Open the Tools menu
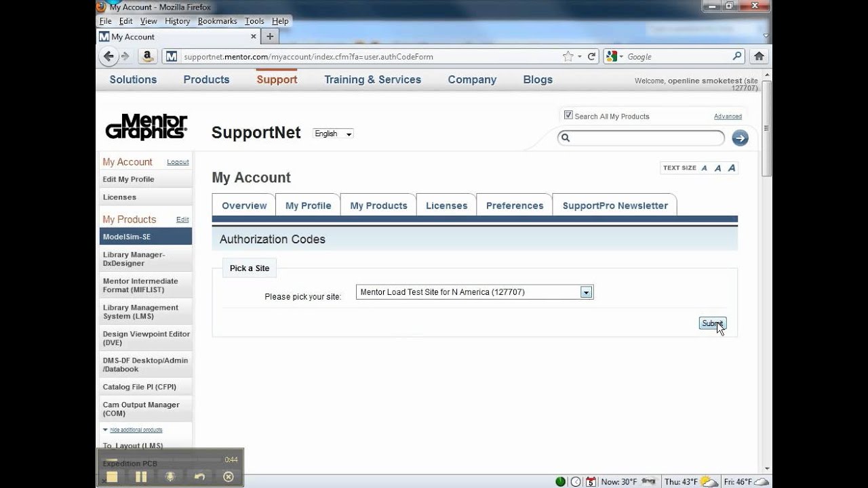 [x=254, y=21]
